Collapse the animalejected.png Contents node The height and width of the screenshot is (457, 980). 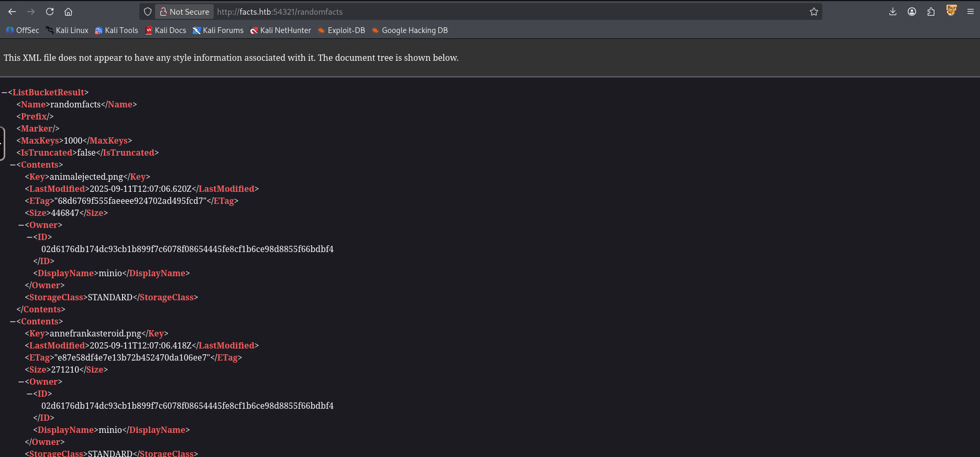tap(13, 165)
